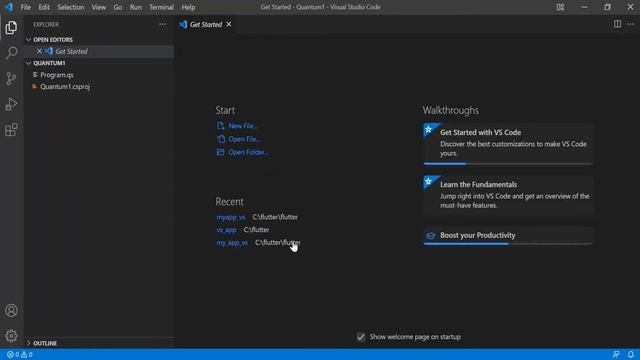Open the Go menu

point(118,7)
